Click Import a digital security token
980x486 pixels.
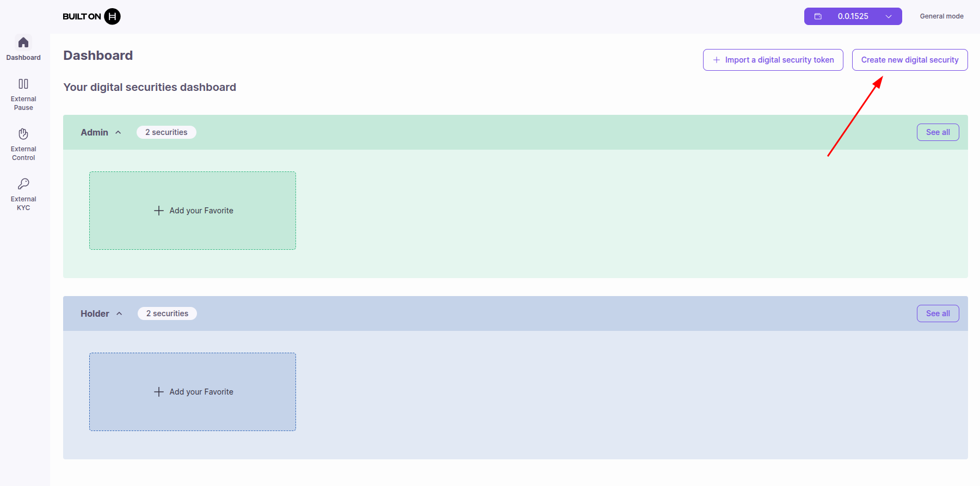pyautogui.click(x=773, y=59)
